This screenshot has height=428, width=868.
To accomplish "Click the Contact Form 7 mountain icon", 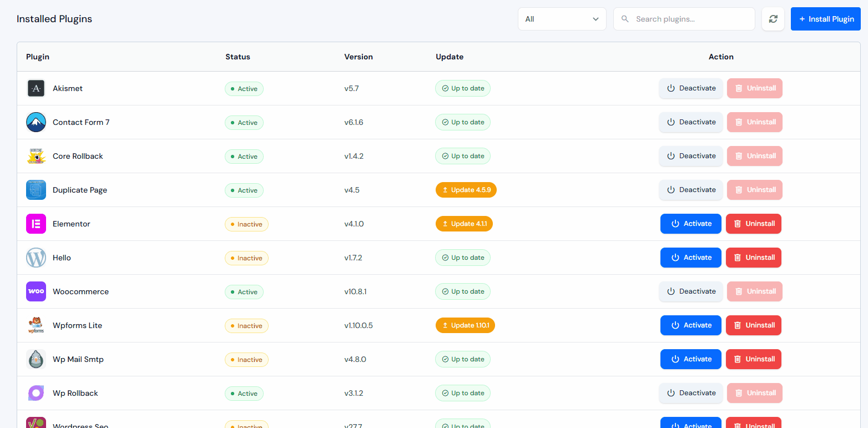I will pos(36,122).
